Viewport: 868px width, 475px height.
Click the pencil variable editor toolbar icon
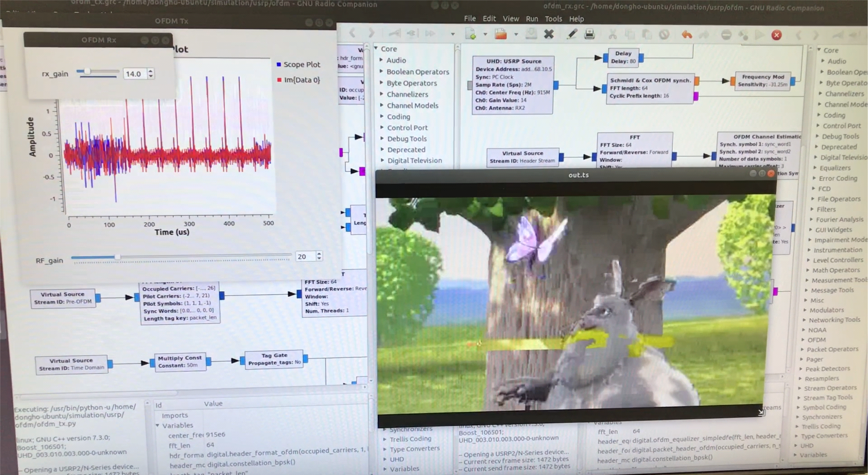point(572,34)
